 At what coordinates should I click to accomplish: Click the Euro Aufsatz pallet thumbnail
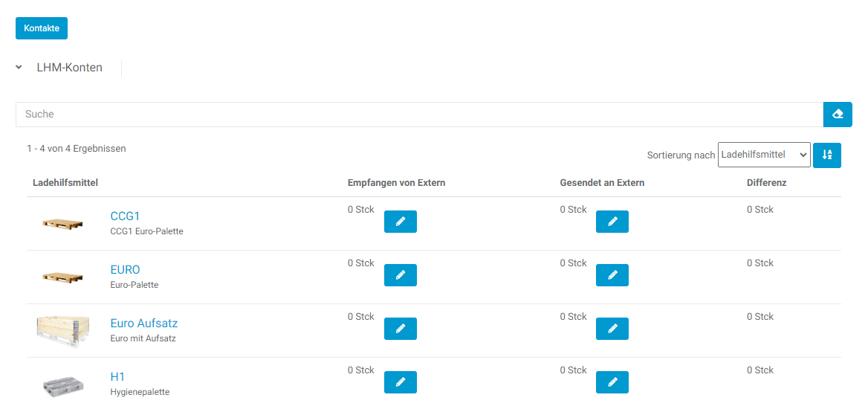(x=62, y=329)
